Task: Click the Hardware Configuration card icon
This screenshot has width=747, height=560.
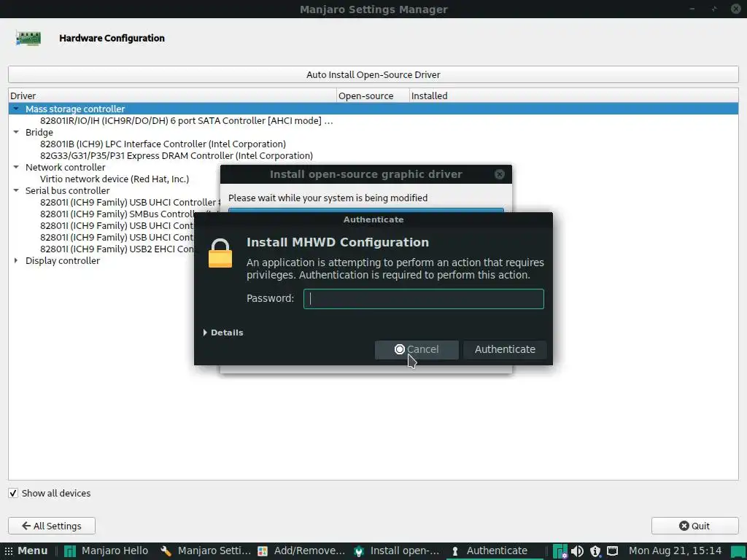Action: (x=28, y=38)
